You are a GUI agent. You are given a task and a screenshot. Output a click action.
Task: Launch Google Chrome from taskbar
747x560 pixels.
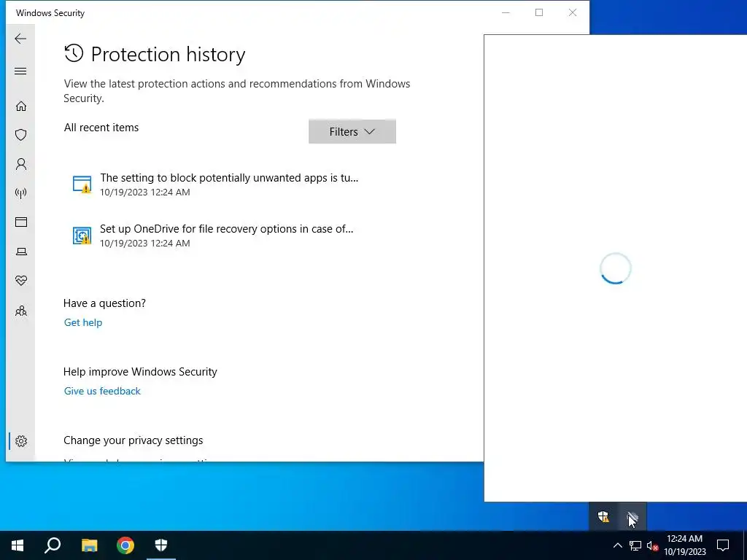[125, 545]
